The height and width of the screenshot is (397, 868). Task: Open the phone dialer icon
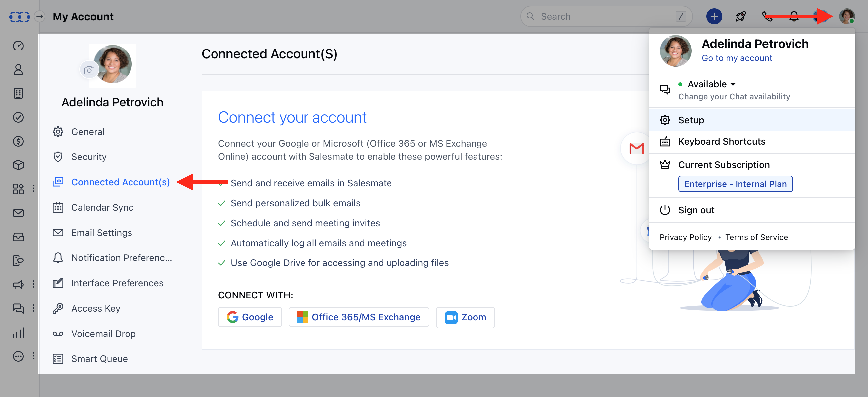coord(767,16)
